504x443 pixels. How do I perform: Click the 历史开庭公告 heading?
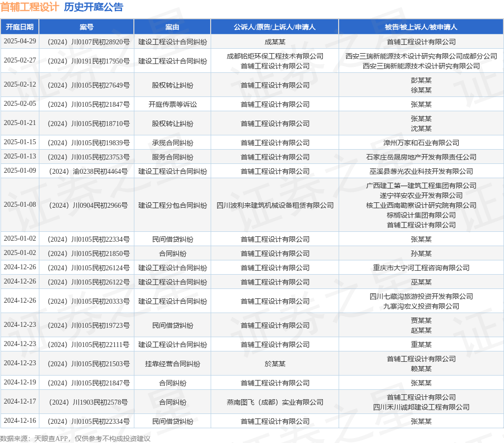[x=94, y=7]
